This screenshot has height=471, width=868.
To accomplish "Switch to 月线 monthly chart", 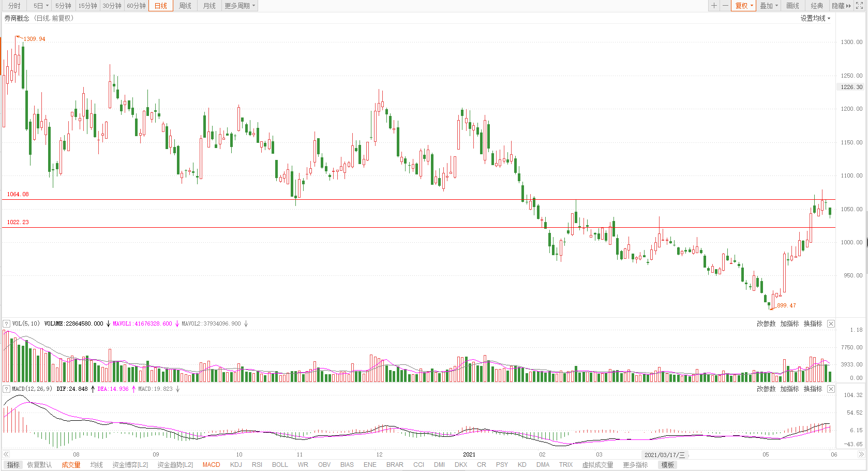I will click(x=209, y=6).
